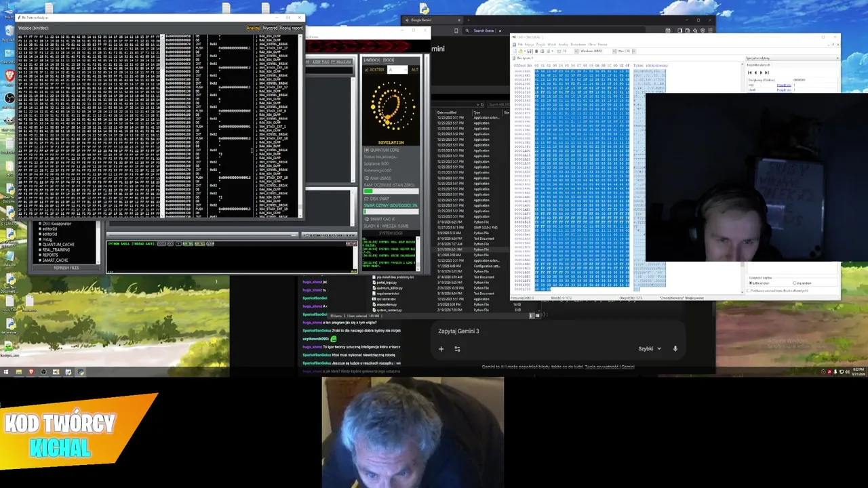Open the Windows Start menu
This screenshot has width=868, height=488.
pos(6,371)
